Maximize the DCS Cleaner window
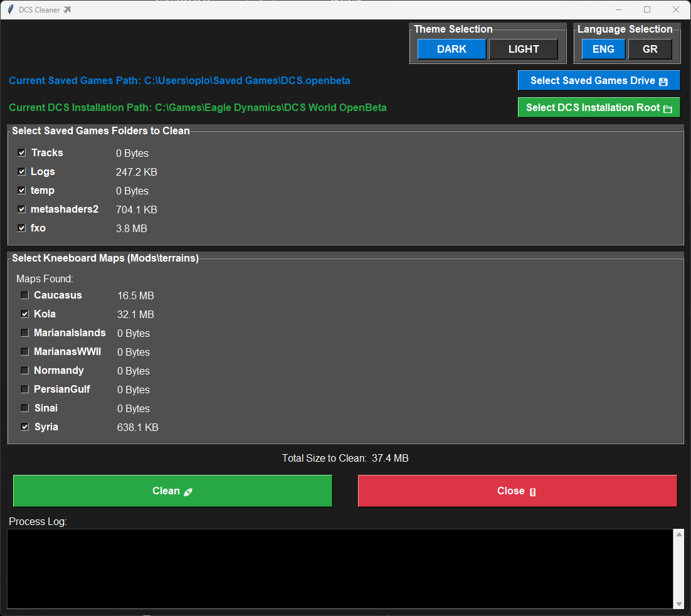The width and height of the screenshot is (691, 616). (x=647, y=9)
